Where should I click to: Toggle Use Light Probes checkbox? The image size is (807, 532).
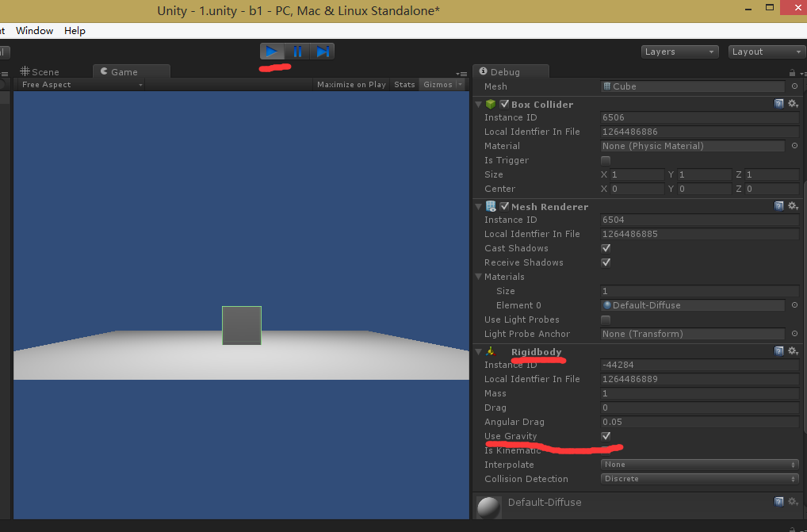606,320
